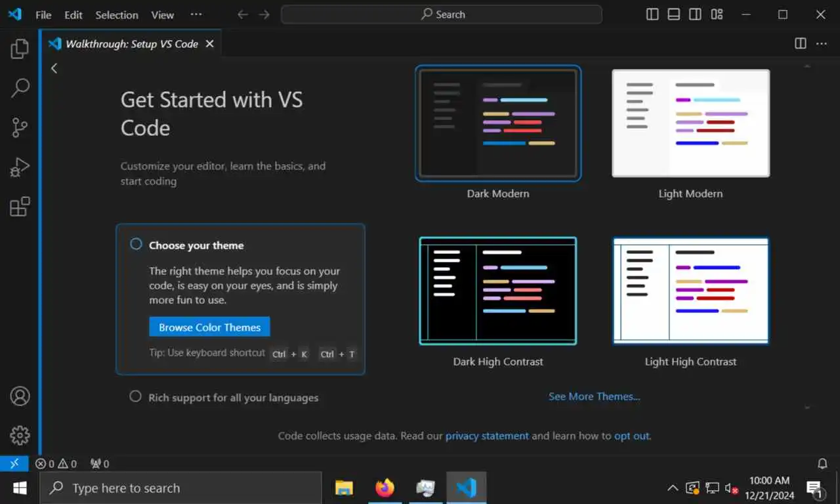The width and height of the screenshot is (840, 504).
Task: Open the File menu
Action: pyautogui.click(x=43, y=14)
